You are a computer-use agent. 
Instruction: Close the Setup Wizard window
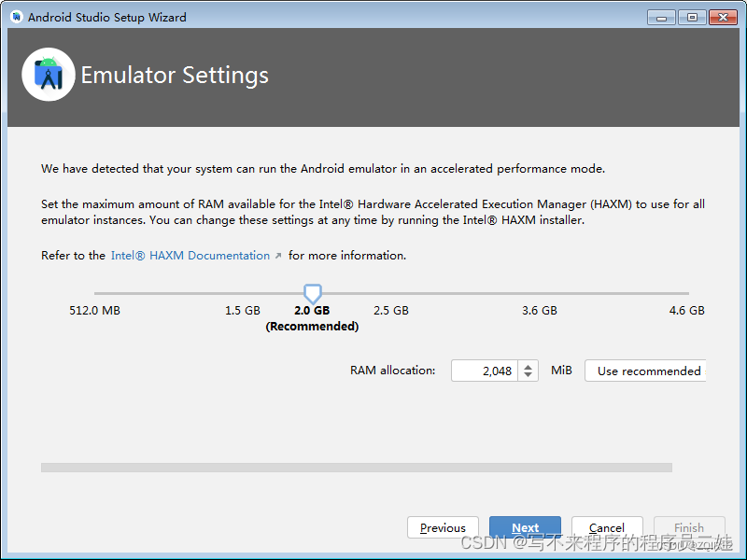pyautogui.click(x=723, y=18)
